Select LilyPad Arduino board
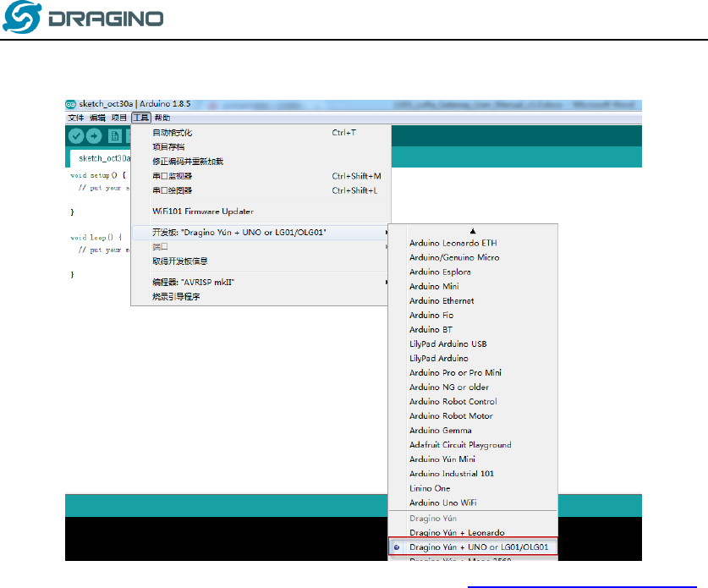708x588 pixels. (473, 359)
